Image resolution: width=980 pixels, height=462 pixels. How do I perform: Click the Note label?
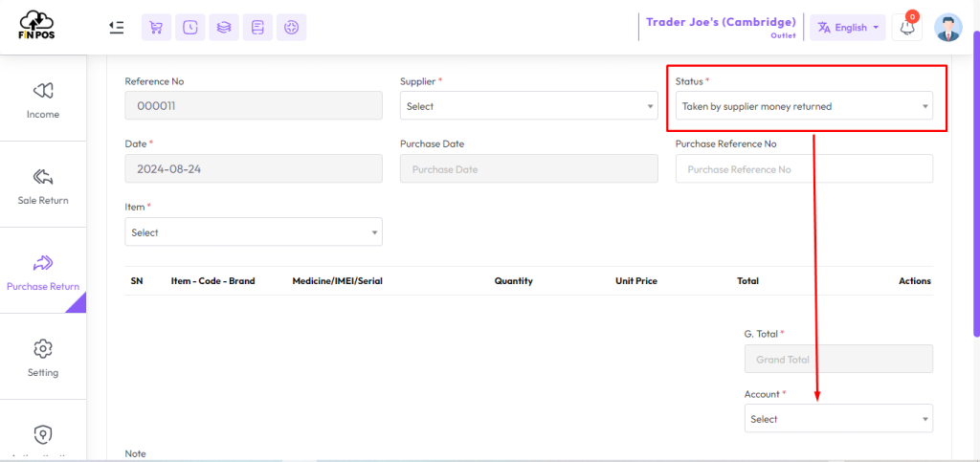coord(136,454)
